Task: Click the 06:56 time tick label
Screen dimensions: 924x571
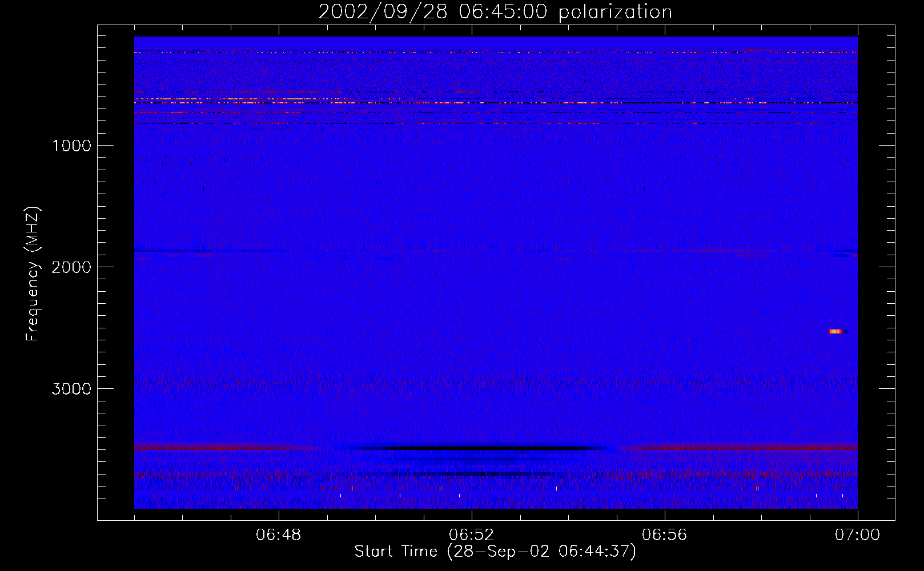Action: (x=665, y=535)
